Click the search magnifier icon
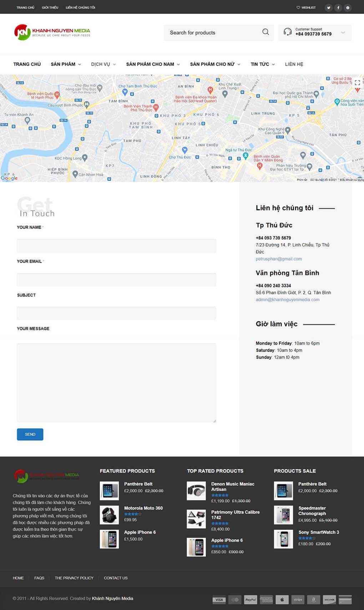364x610 pixels. tap(266, 32)
